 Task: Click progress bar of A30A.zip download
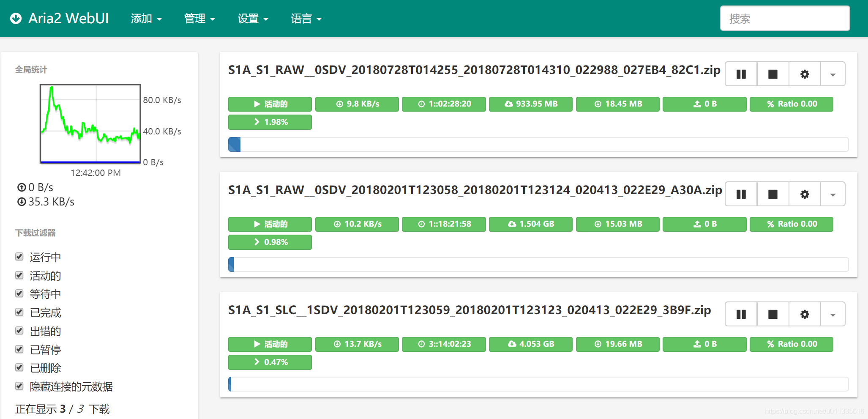click(538, 264)
